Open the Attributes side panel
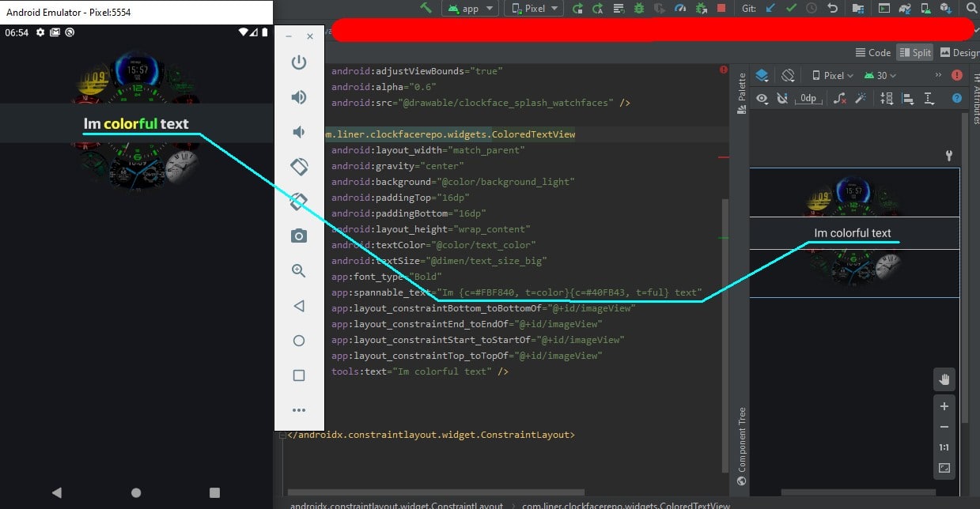 (x=975, y=99)
